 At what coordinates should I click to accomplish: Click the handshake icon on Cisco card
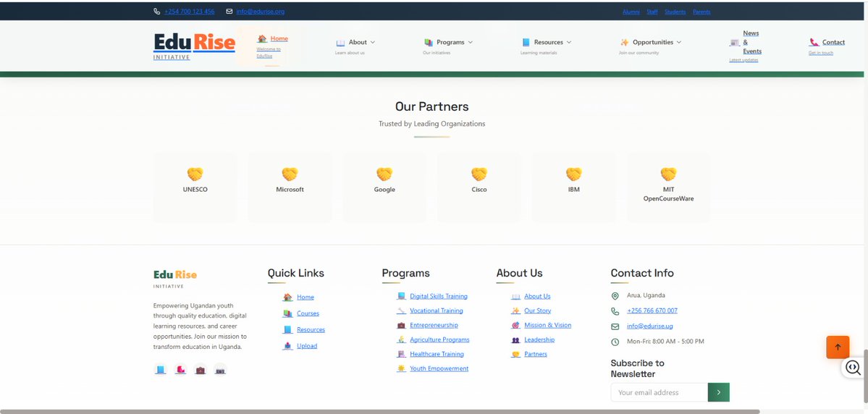479,174
